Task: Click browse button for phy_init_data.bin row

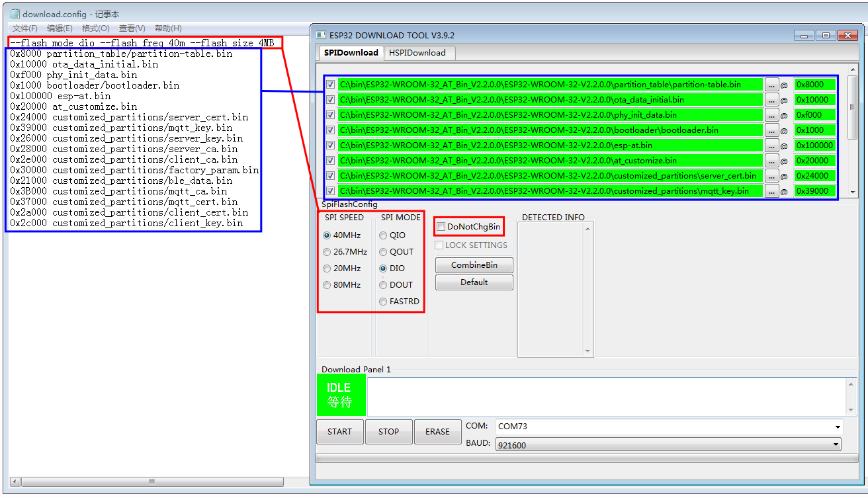Action: [771, 115]
